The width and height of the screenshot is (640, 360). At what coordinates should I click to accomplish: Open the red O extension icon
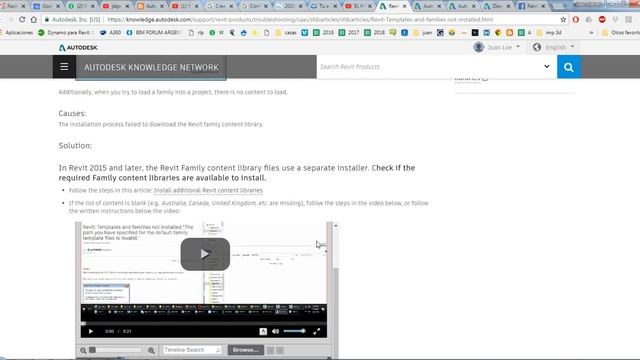pos(576,20)
